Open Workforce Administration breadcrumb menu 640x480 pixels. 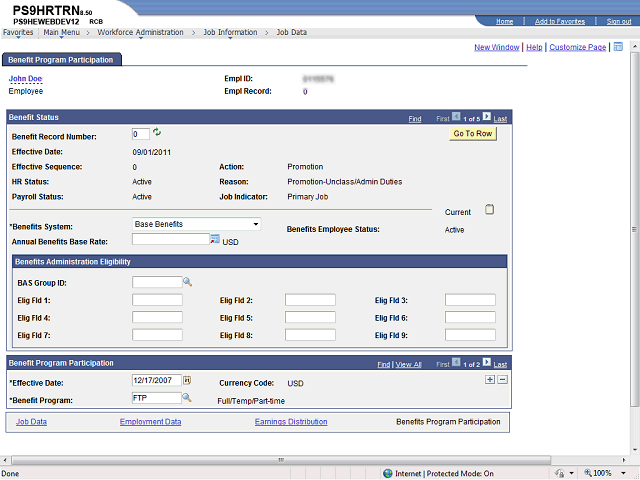[x=140, y=32]
